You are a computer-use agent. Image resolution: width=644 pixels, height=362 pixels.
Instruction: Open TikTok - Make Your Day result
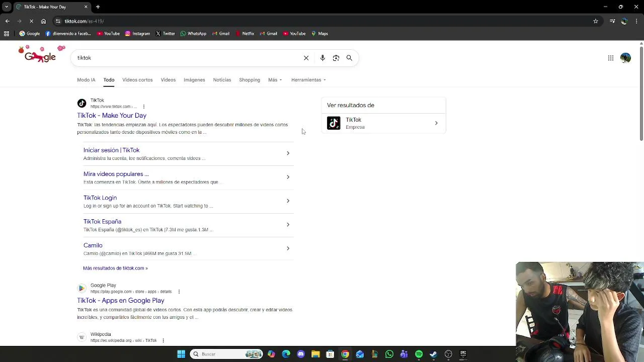coord(112,116)
